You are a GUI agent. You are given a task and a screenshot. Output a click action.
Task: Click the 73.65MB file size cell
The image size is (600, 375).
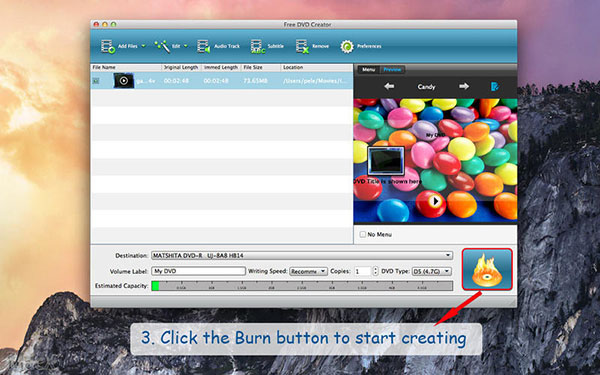point(255,81)
